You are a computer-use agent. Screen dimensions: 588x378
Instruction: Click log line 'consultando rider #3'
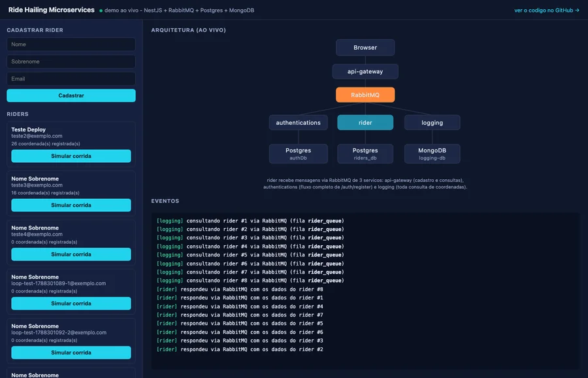point(250,237)
